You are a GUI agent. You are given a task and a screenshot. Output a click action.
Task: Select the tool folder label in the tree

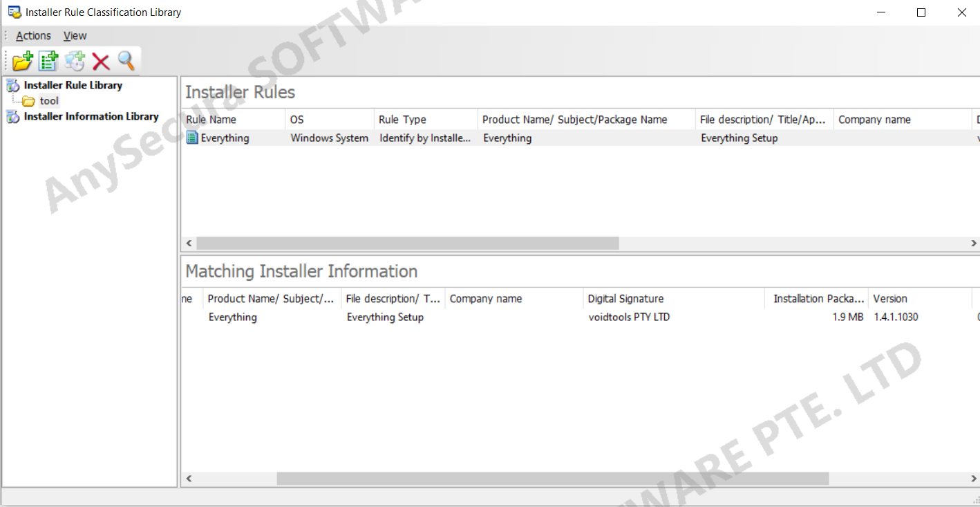[x=49, y=101]
